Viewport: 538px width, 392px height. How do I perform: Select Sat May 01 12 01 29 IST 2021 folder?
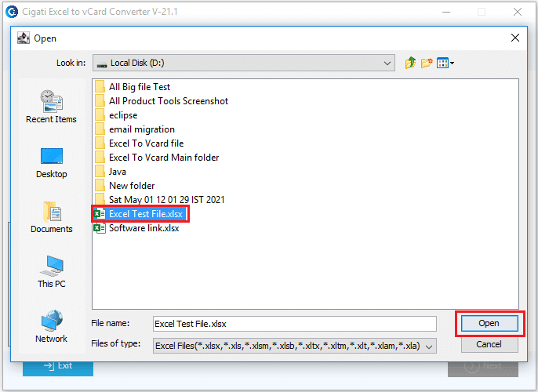pos(167,200)
